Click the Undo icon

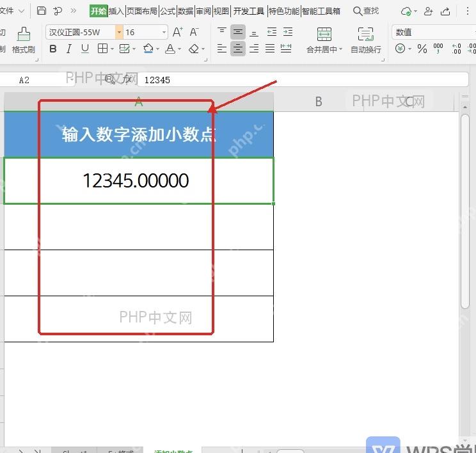[57, 12]
